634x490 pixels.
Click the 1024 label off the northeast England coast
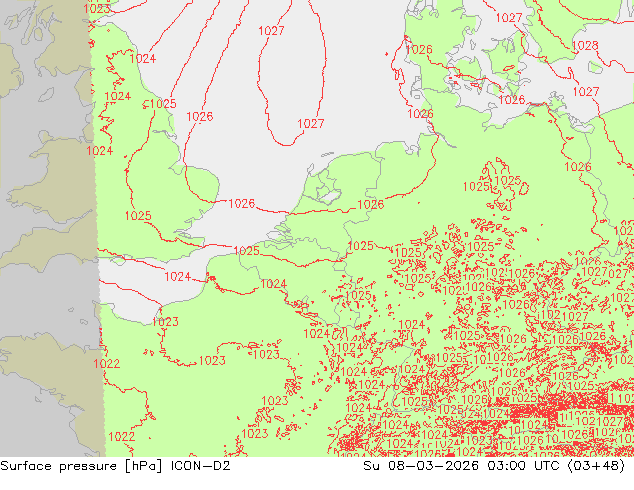143,59
